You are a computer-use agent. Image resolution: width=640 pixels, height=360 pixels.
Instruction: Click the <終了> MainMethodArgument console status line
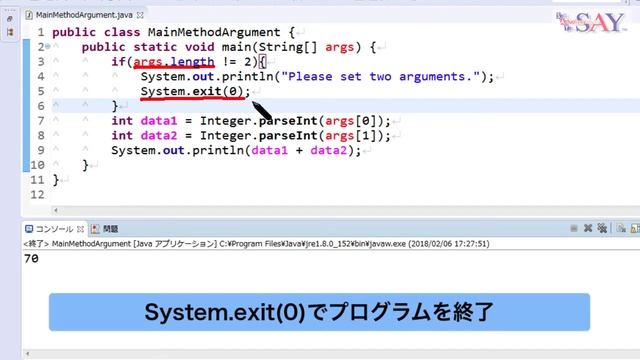256,244
